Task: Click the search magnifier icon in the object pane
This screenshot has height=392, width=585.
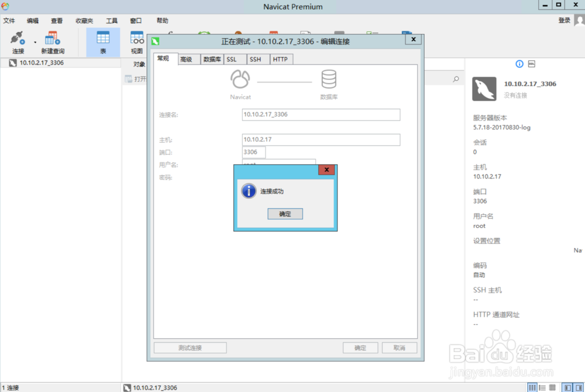Action: pyautogui.click(x=456, y=79)
